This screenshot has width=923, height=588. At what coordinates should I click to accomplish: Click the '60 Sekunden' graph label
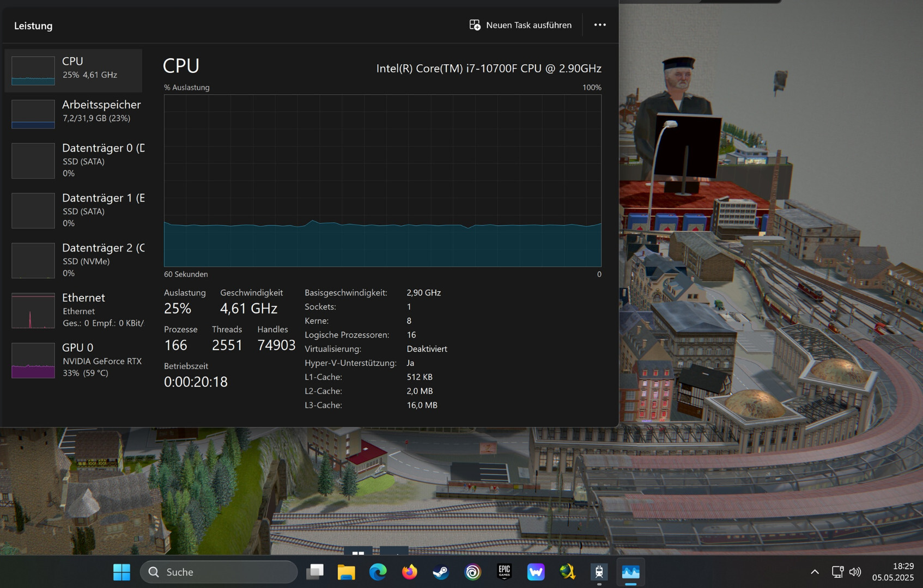click(186, 274)
